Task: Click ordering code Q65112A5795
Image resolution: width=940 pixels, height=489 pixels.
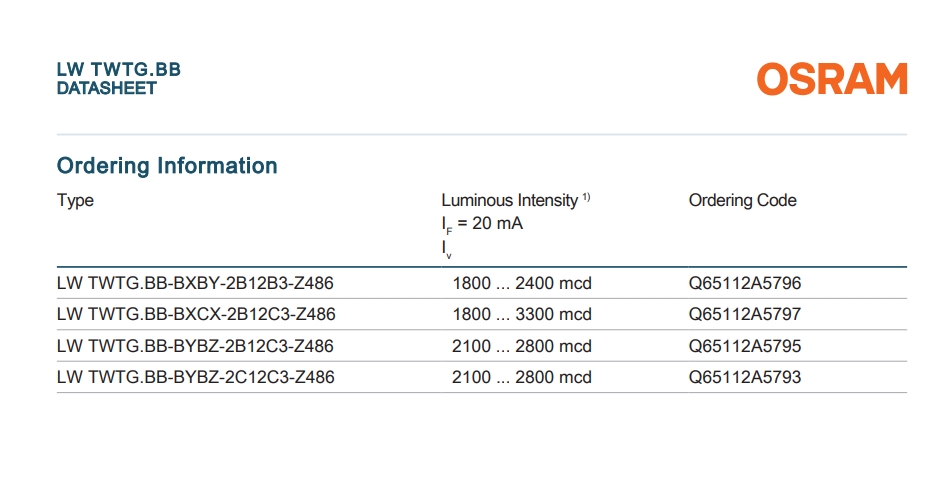Action: [745, 346]
